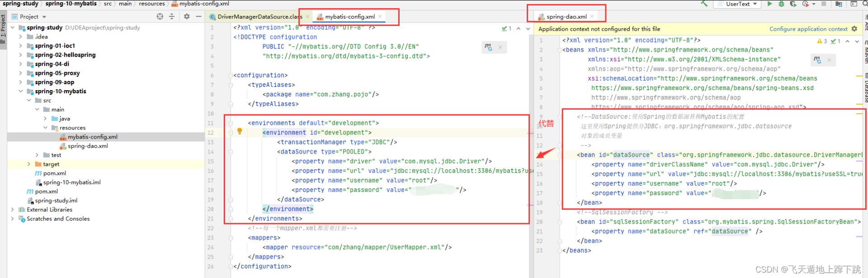Click the green Run button
The image size is (868, 278).
769,4
